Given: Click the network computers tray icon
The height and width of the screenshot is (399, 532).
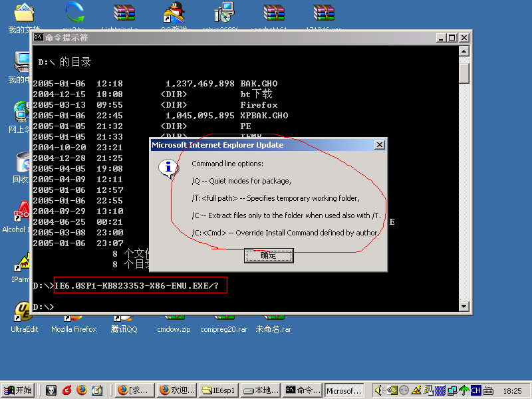Looking at the screenshot, I should pyautogui.click(x=452, y=391).
